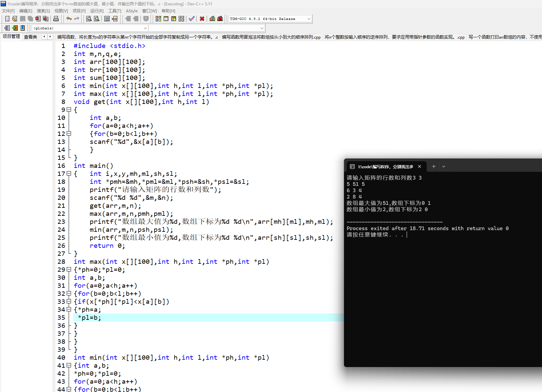
Task: Close the console tab I:\code\编写程序
Action: point(420,167)
